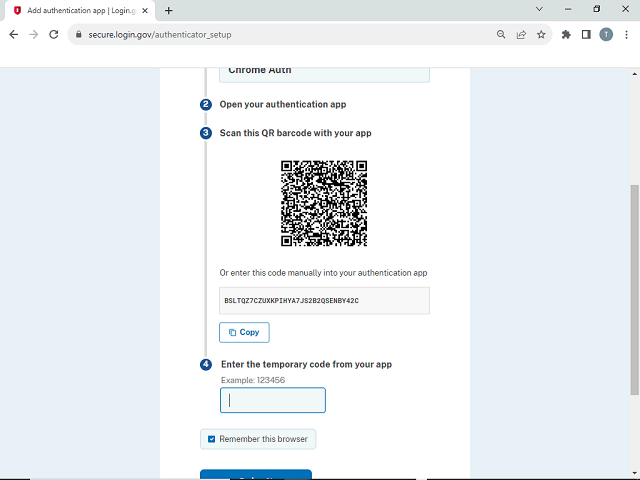Select the Add authentication app tab

(80, 11)
